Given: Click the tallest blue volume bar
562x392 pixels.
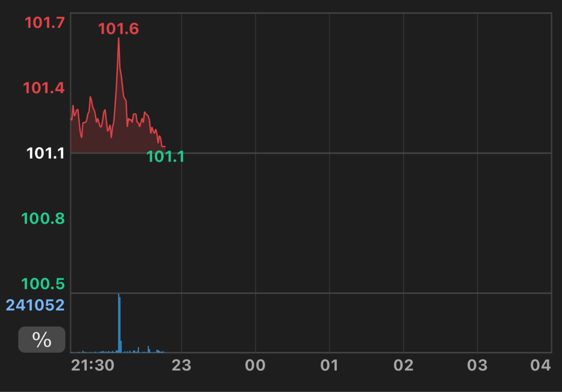Looking at the screenshot, I should tap(119, 323).
